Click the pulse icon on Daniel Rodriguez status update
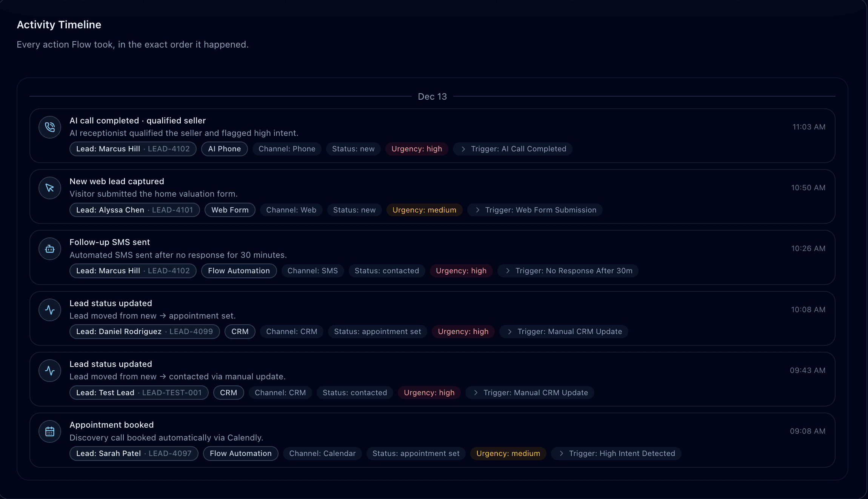Screen dimensions: 868x499 49,310
